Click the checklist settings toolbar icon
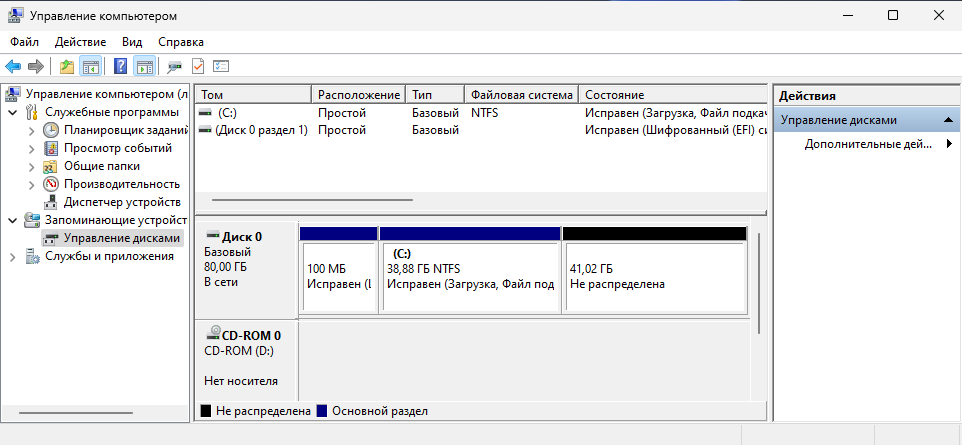The height and width of the screenshot is (445, 962). [x=221, y=66]
